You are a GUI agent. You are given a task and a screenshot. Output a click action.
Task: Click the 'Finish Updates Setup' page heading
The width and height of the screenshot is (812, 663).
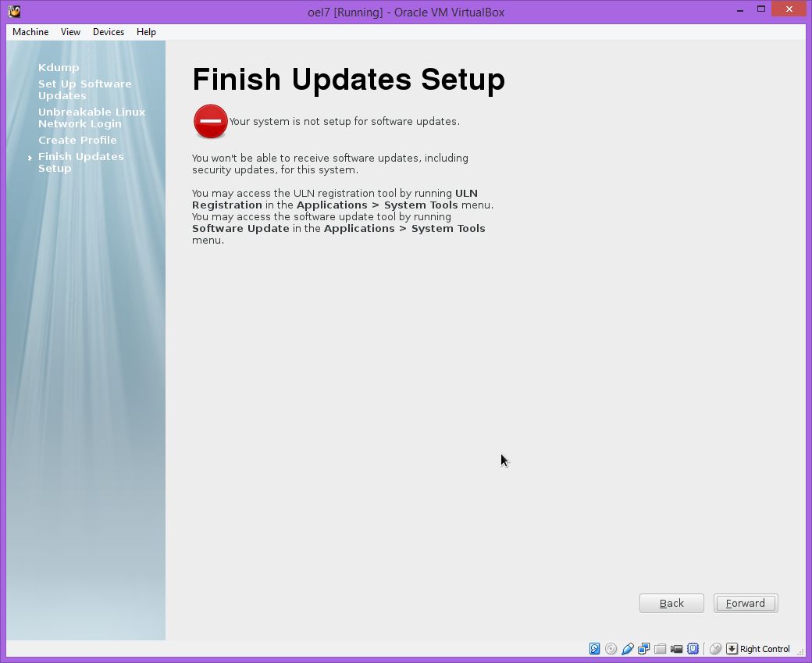click(x=348, y=79)
